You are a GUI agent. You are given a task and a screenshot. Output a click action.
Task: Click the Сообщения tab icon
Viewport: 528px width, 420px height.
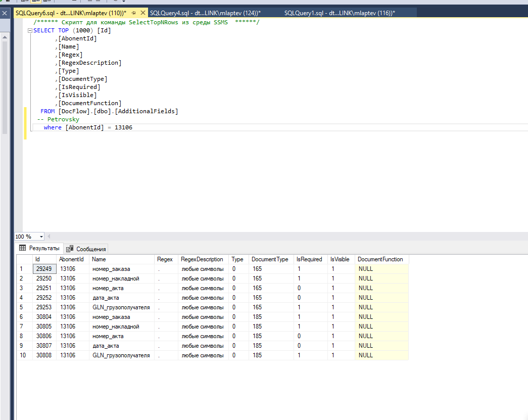tap(70, 249)
